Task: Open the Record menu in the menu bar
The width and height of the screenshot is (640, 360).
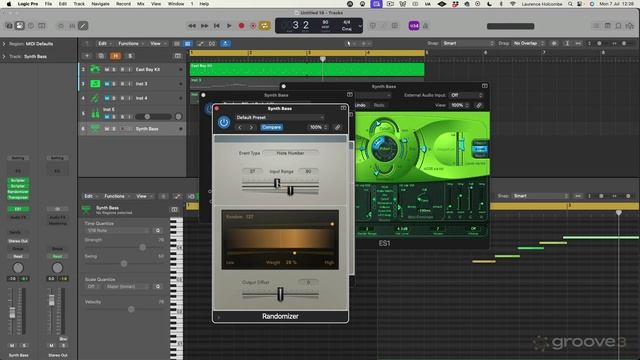Action: [x=123, y=4]
